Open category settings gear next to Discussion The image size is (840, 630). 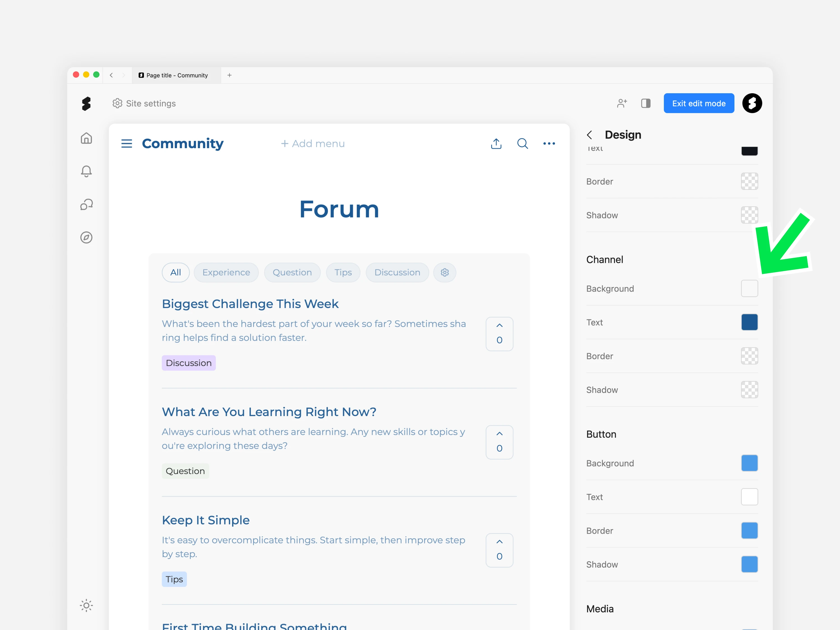(445, 272)
